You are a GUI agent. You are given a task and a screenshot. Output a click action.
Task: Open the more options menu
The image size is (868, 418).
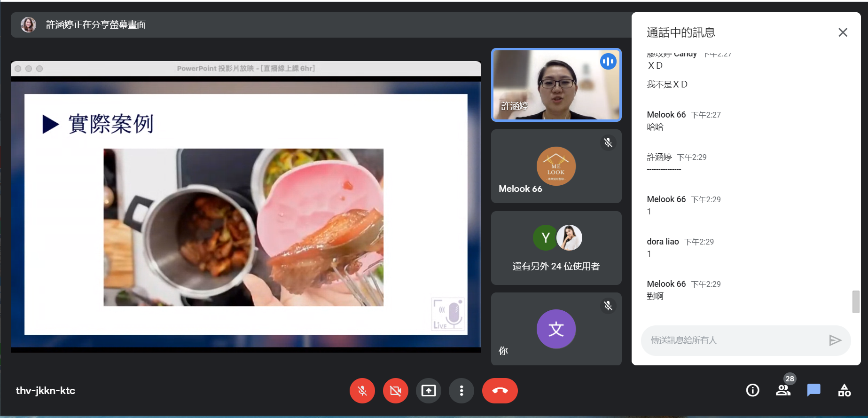[461, 391]
